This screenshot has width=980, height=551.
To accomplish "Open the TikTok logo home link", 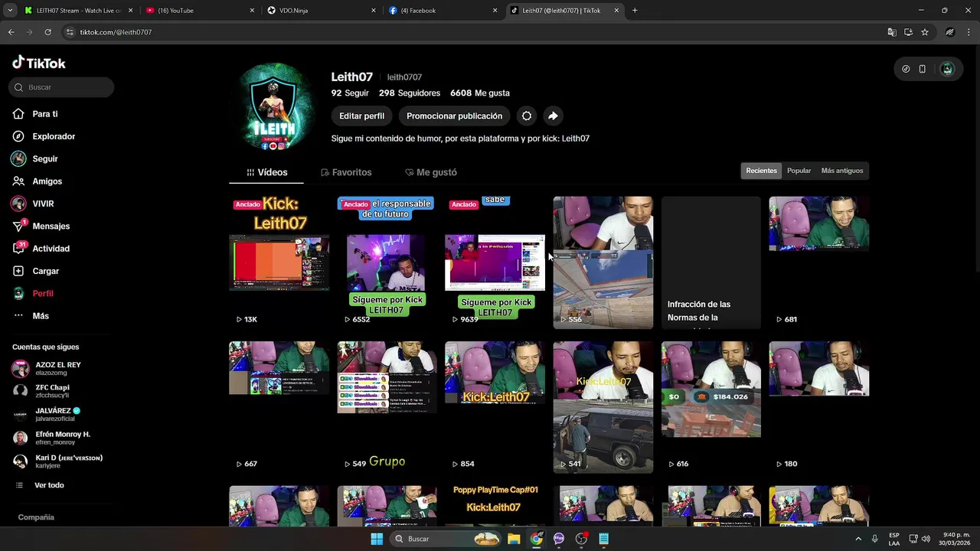I will pos(39,63).
